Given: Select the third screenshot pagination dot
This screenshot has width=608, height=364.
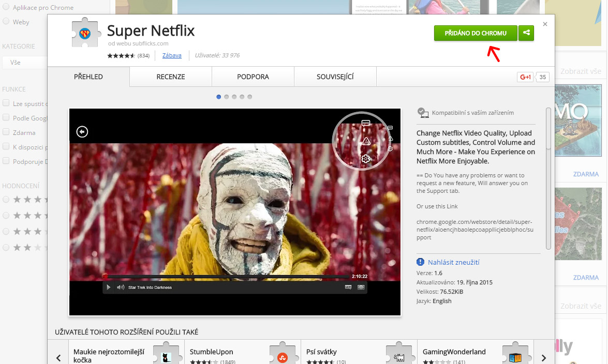Looking at the screenshot, I should click(x=234, y=97).
